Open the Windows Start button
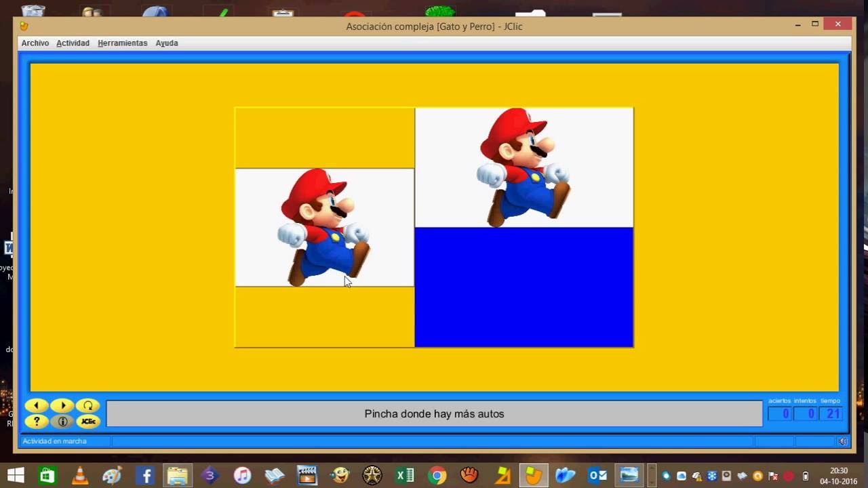The width and height of the screenshot is (868, 488). point(16,475)
